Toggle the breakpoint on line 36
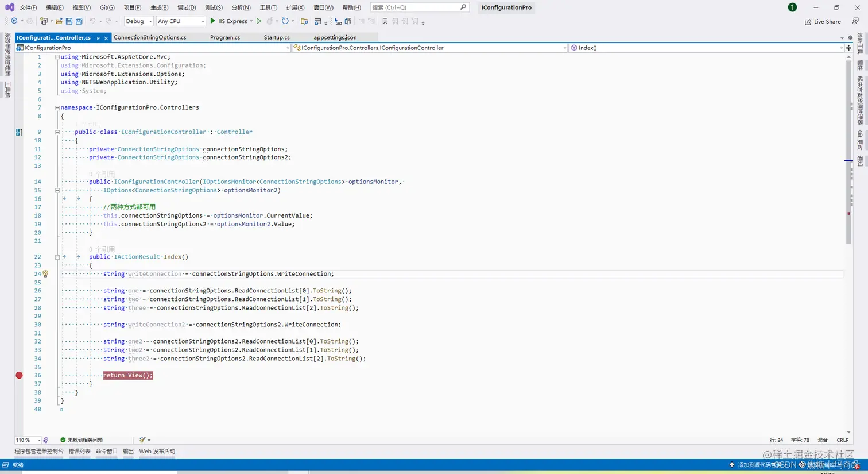Image resolution: width=868 pixels, height=474 pixels. [x=19, y=375]
